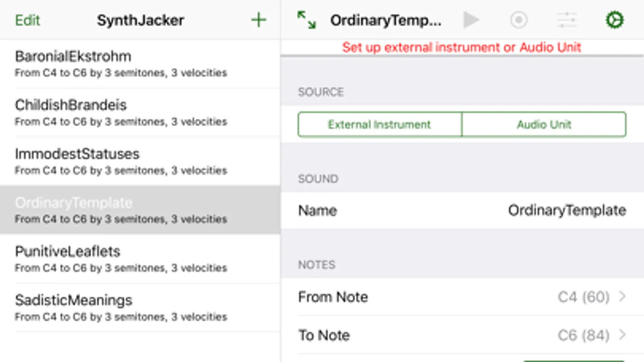Select BaronialEkstrohm in the sound list

click(121, 64)
